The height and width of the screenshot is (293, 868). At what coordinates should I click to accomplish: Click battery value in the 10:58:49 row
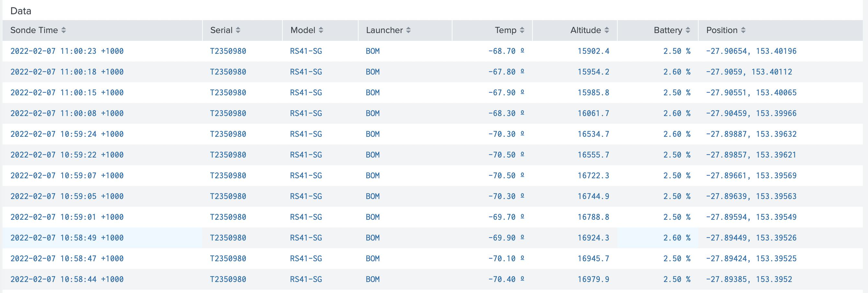click(677, 238)
